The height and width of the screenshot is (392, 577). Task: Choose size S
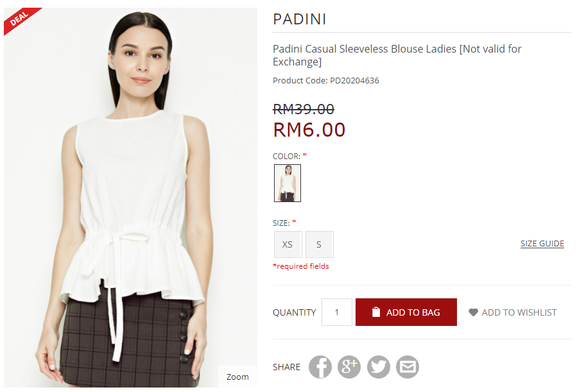[319, 244]
